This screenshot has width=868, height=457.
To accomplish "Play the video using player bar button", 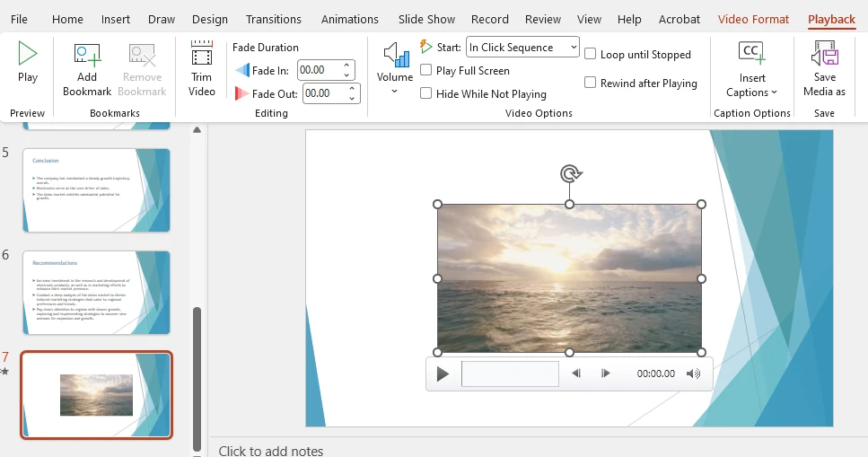I will tap(443, 374).
